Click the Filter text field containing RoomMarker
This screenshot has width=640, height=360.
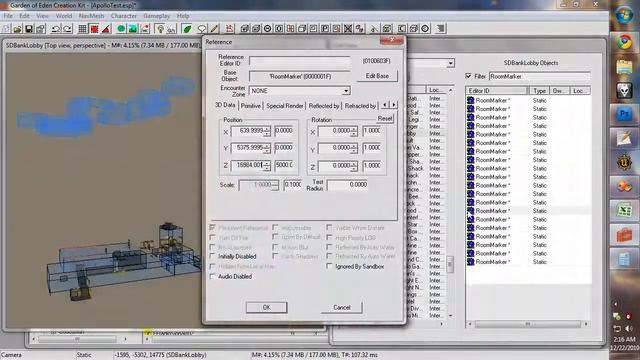click(x=539, y=76)
